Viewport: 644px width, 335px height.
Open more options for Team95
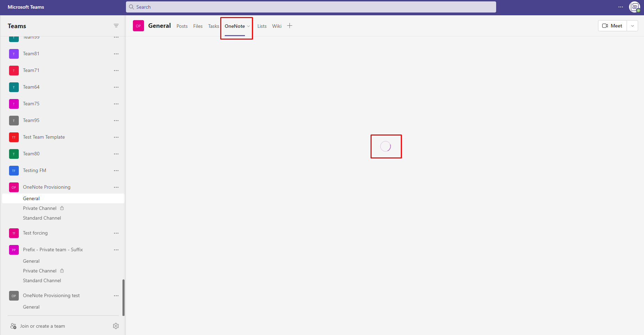click(x=116, y=121)
